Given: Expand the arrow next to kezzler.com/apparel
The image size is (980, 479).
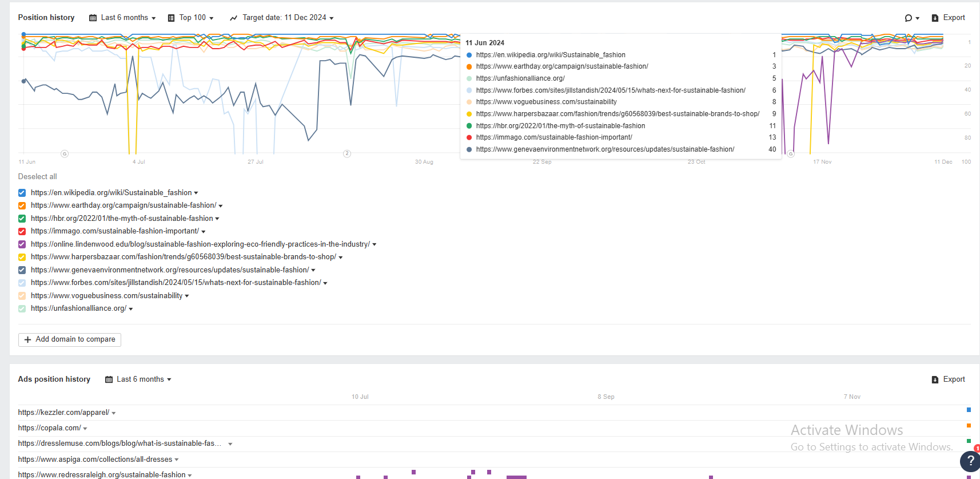Looking at the screenshot, I should [x=114, y=413].
